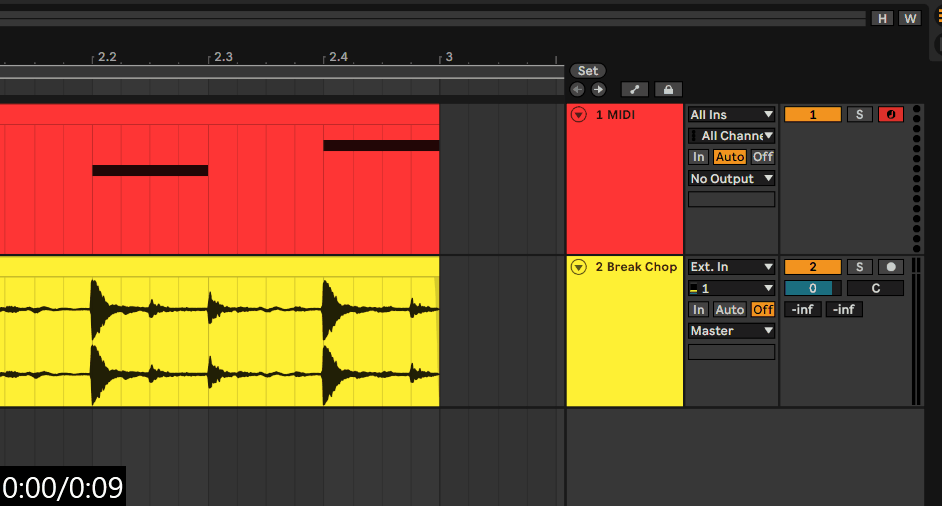Click the W optimize width button
Image resolution: width=942 pixels, height=506 pixels.
910,19
